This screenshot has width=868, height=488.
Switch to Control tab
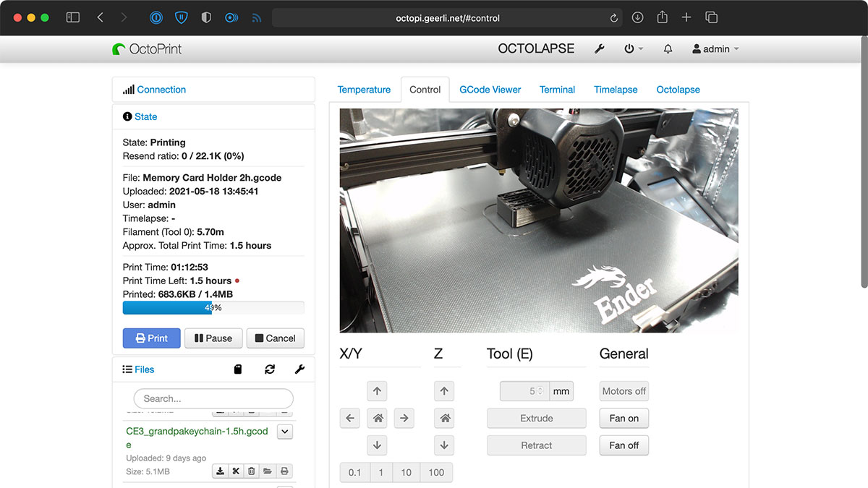425,90
